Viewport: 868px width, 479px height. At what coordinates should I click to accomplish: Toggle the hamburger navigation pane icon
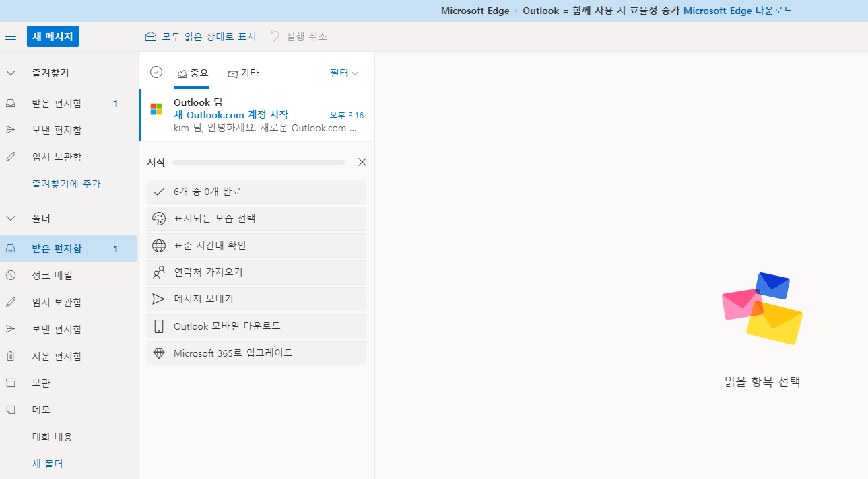click(11, 36)
